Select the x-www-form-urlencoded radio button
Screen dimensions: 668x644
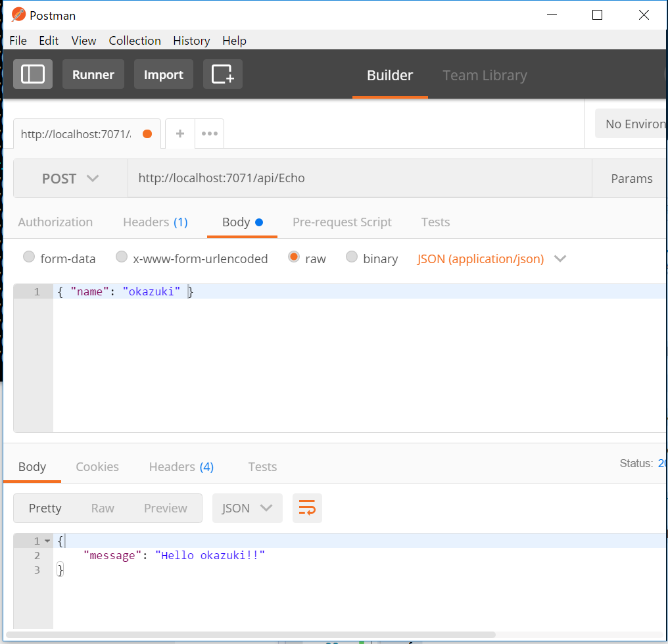click(x=122, y=257)
